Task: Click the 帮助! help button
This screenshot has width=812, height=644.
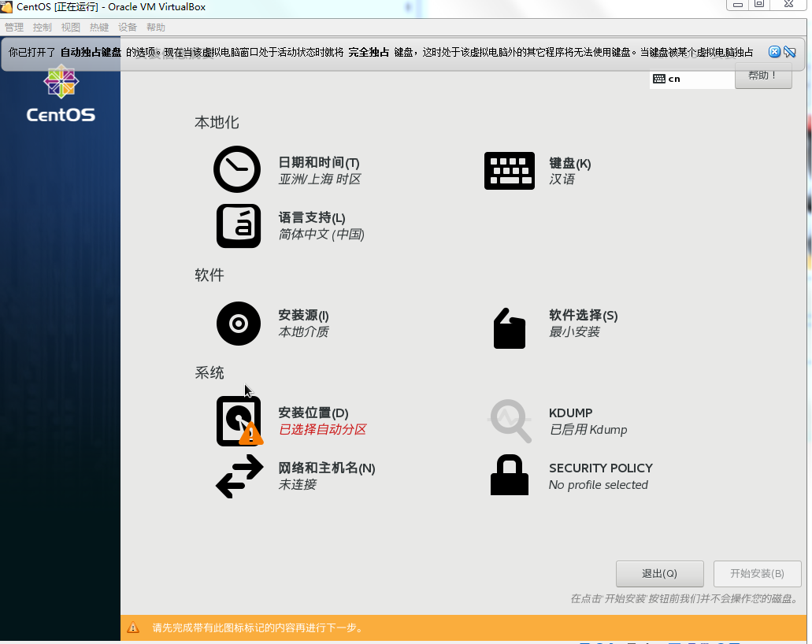Action: pyautogui.click(x=763, y=76)
